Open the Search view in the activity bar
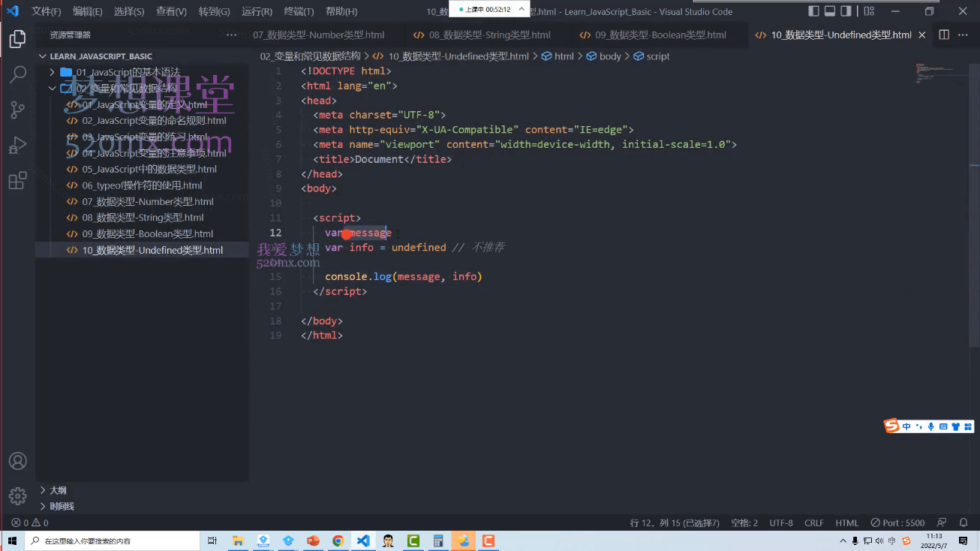 tap(17, 74)
